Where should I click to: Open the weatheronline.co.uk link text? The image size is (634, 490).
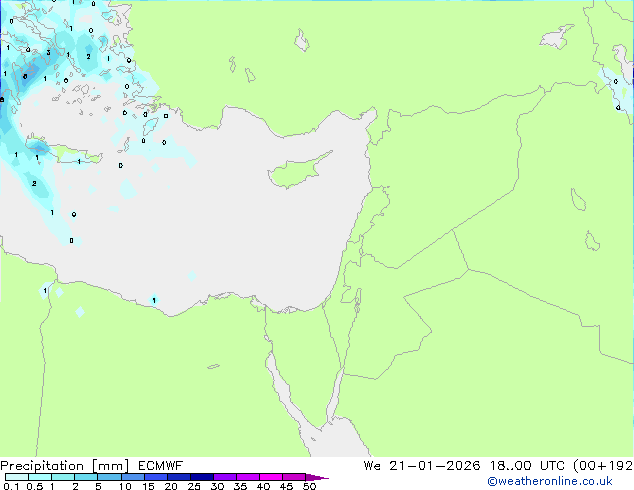[x=550, y=481]
